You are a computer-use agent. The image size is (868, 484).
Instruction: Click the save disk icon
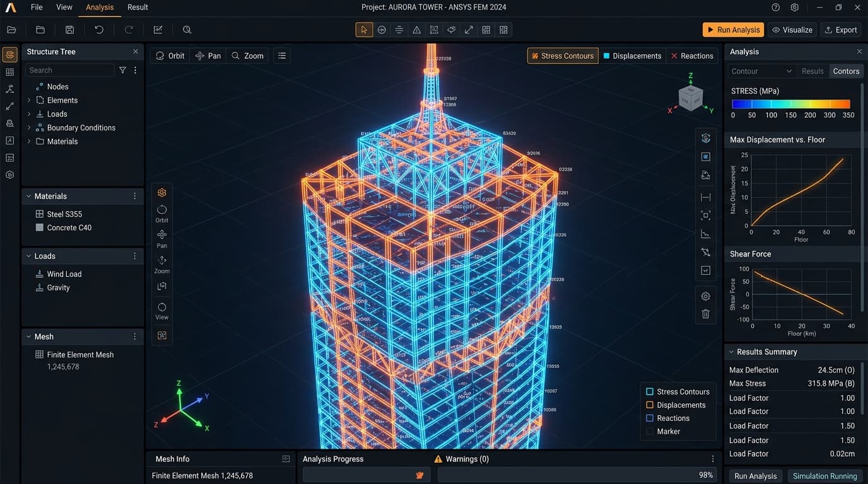[x=70, y=30]
